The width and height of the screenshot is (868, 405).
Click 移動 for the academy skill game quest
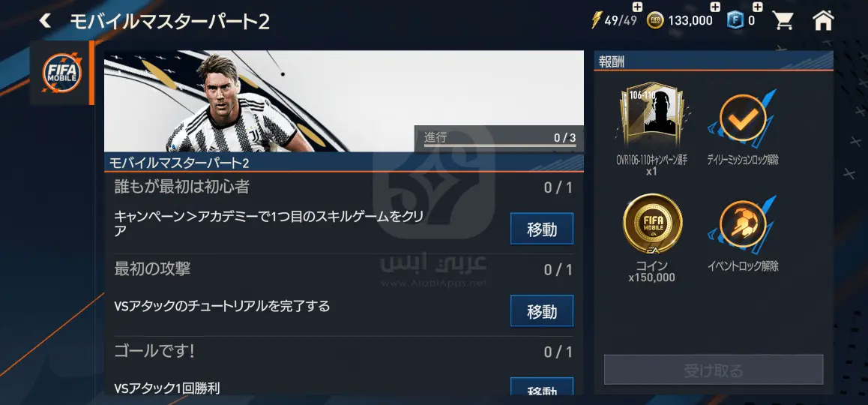[x=541, y=228]
